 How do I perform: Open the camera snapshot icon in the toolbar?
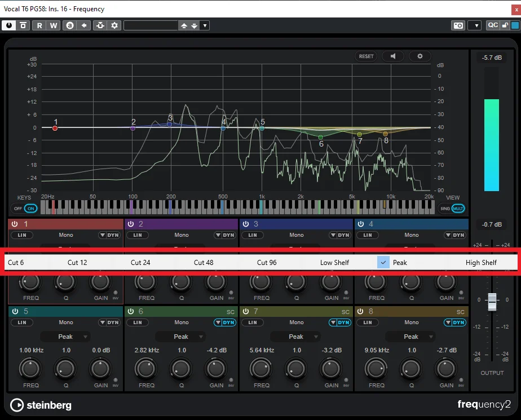coord(458,25)
